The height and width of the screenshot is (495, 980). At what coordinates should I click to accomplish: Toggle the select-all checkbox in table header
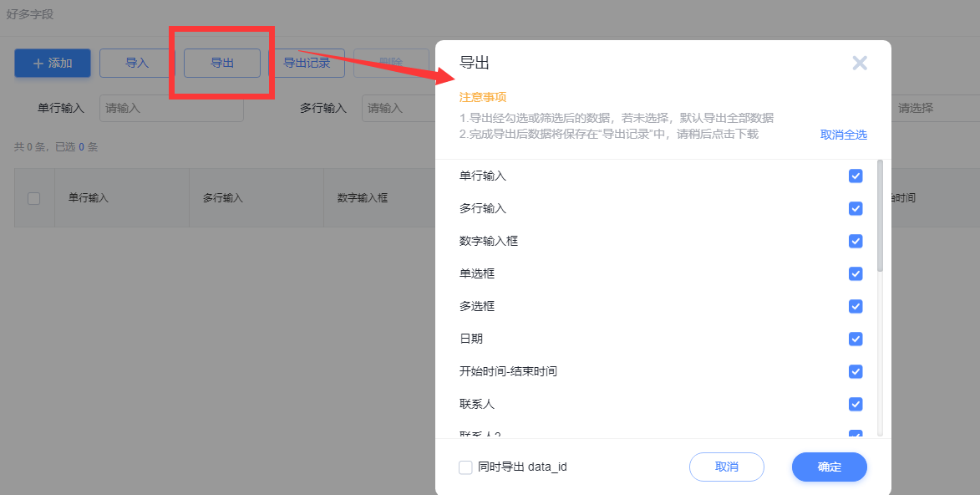[33, 198]
